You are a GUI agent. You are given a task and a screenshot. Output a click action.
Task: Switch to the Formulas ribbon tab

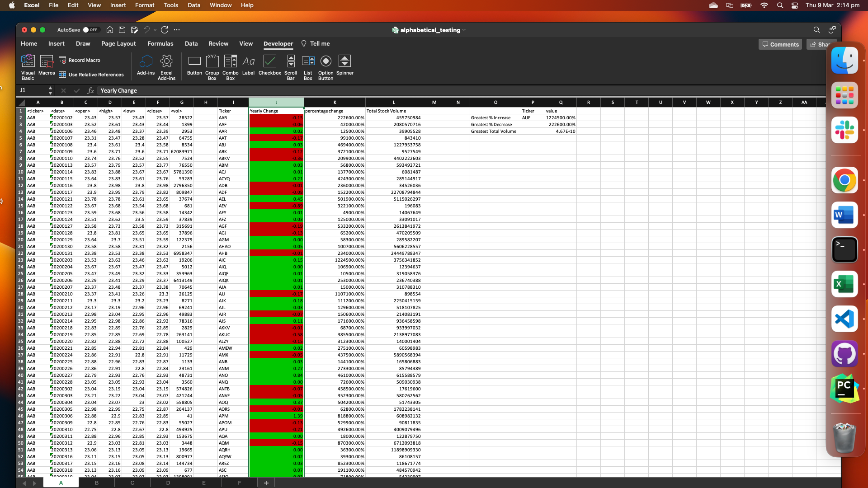(160, 43)
